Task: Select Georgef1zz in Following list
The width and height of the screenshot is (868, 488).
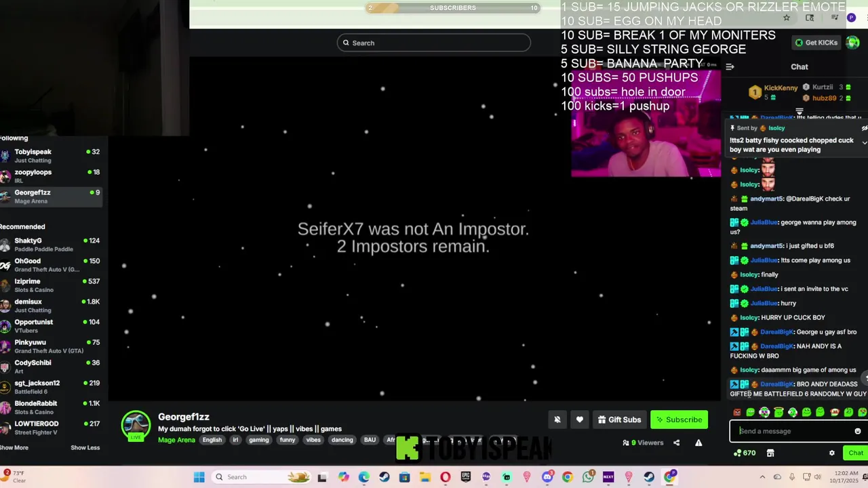Action: point(51,196)
